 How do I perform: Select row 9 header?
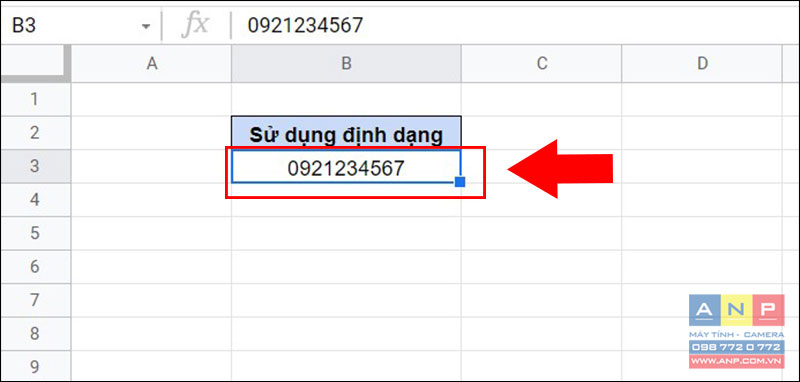tap(36, 366)
